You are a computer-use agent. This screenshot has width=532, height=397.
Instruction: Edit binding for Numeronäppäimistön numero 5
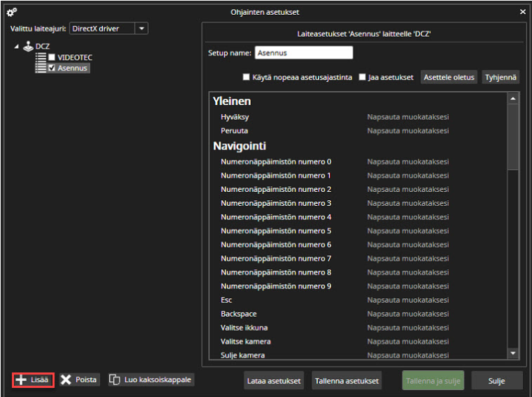(x=408, y=231)
